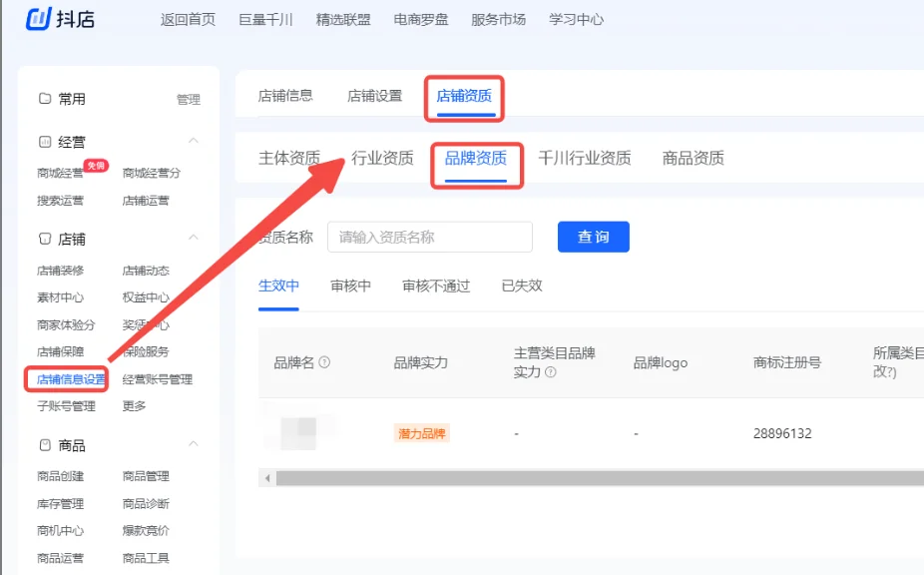Click help icon beside 主营类目品牌实力
924x575 pixels.
pyautogui.click(x=551, y=372)
